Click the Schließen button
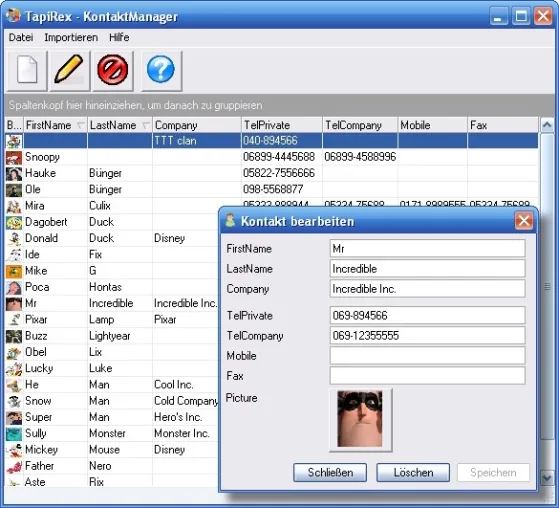This screenshot has width=559, height=508. (330, 472)
